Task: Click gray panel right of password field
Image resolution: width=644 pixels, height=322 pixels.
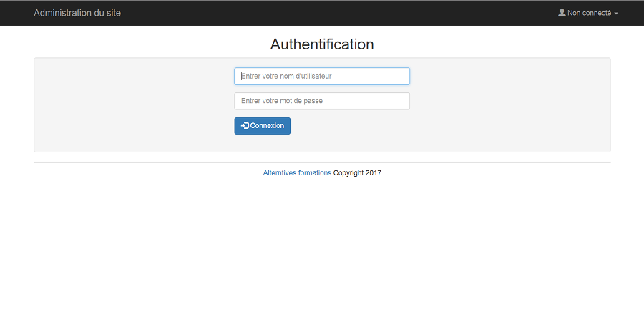Action: (x=508, y=101)
